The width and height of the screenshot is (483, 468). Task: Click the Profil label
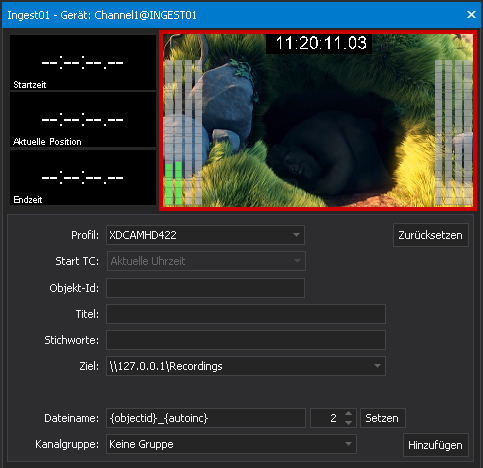coord(85,235)
